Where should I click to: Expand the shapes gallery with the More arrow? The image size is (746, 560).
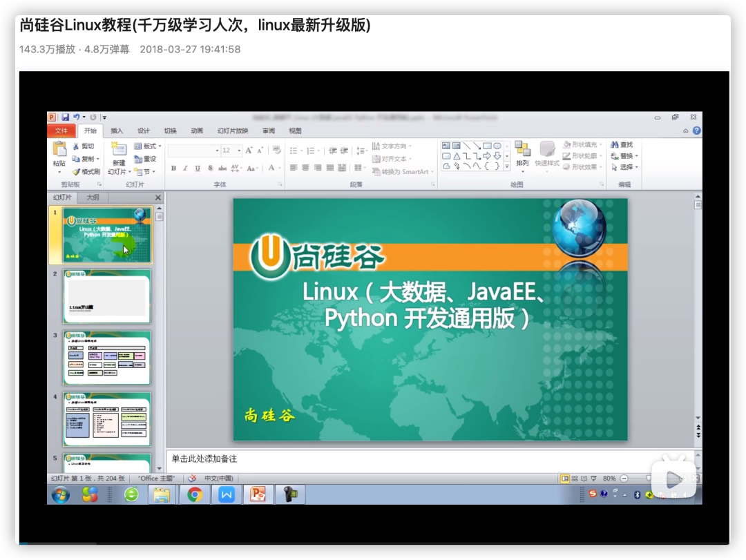pyautogui.click(x=507, y=166)
